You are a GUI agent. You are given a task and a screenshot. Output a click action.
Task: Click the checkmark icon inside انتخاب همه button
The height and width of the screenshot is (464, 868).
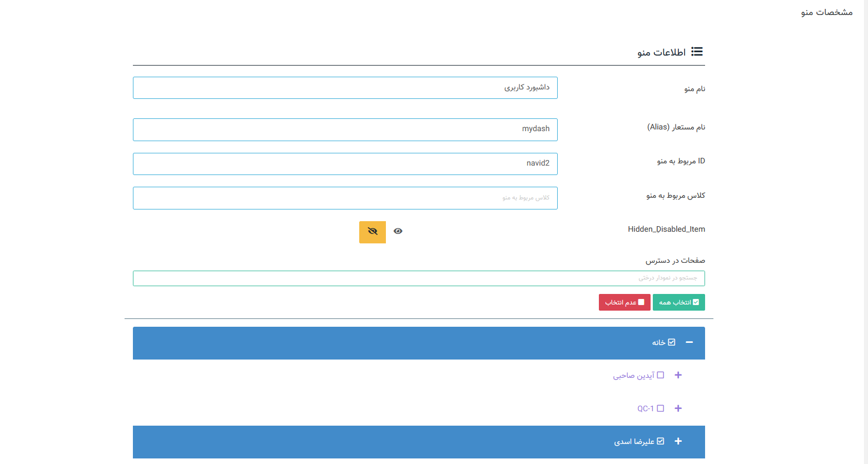click(x=695, y=302)
